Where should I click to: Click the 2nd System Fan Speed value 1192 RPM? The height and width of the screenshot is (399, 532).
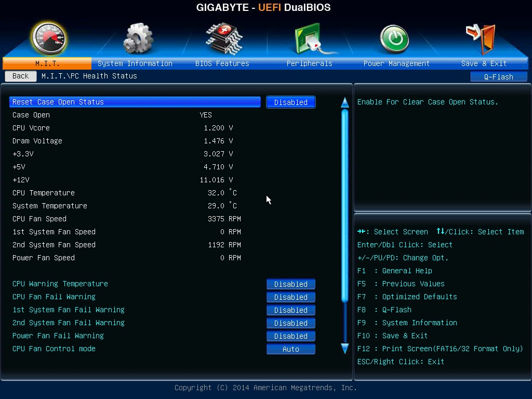[x=224, y=245]
